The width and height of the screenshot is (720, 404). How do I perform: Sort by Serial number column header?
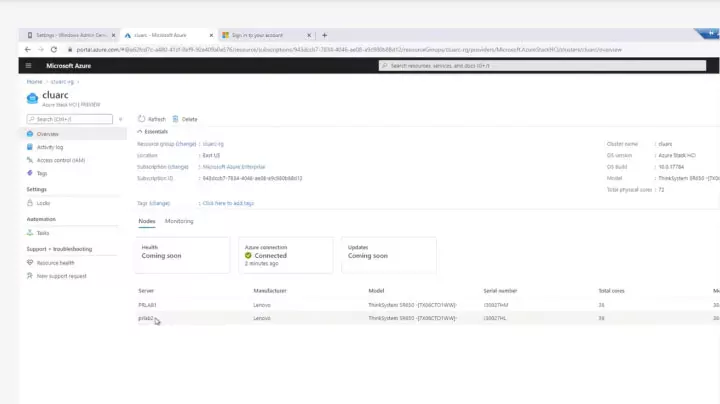pyautogui.click(x=500, y=291)
